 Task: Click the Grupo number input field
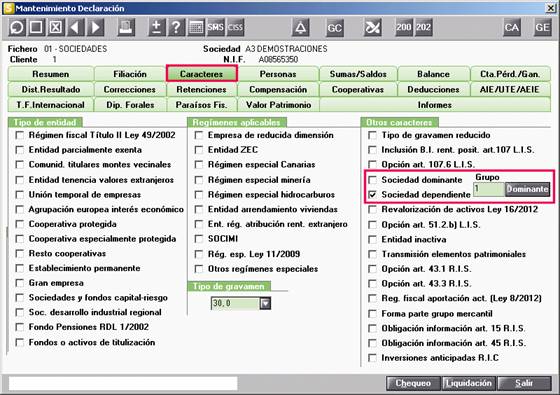[x=489, y=189]
